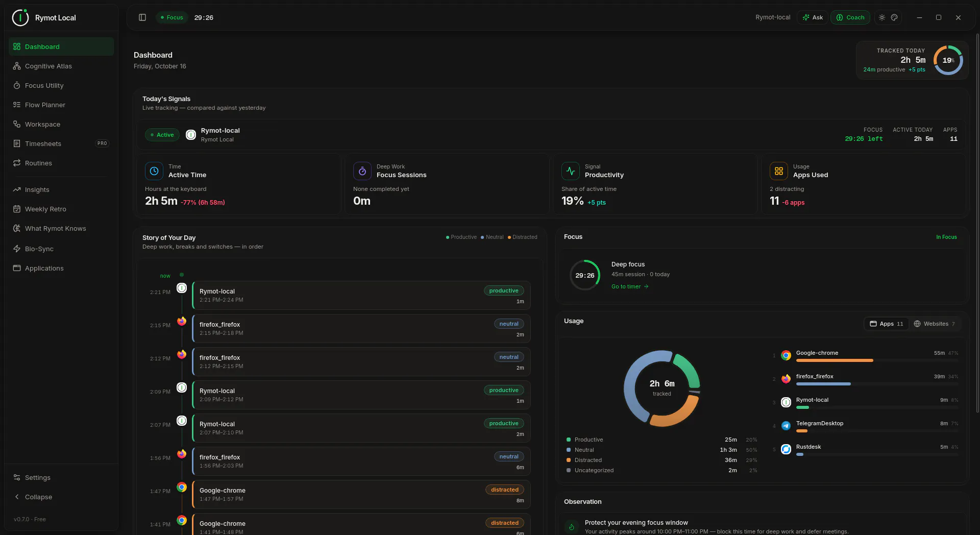
Task: Click the firefox_firefox 1:56 PM neutral entry
Action: [x=361, y=461]
